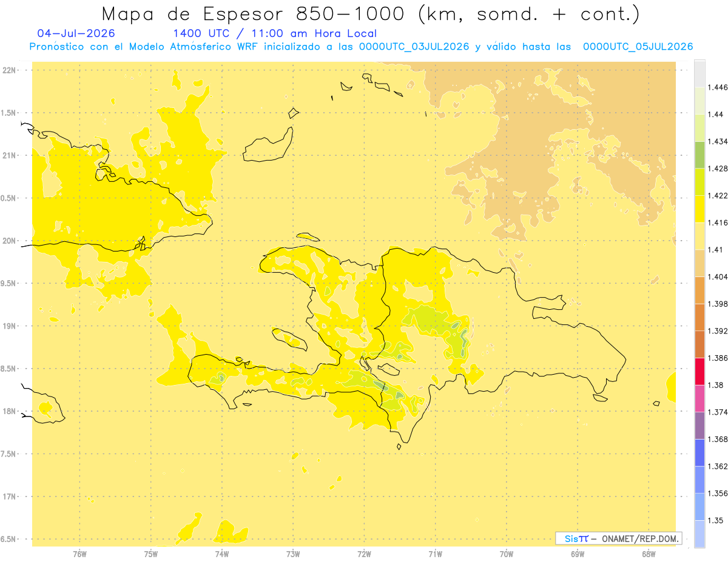The height and width of the screenshot is (562, 728).
Task: Click the pink swatch between 1.374 and 1.38
Action: (699, 398)
